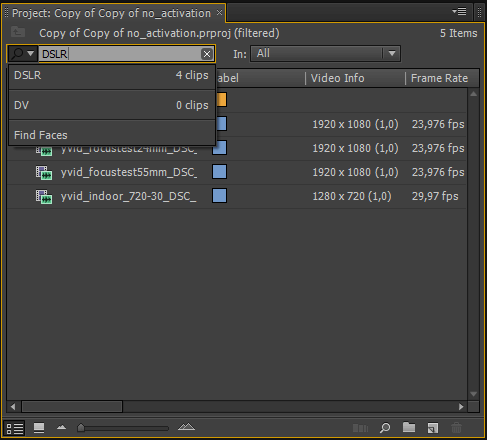
Task: Click blue label of yvid_focustest55mm_DSC_
Action: tap(219, 172)
